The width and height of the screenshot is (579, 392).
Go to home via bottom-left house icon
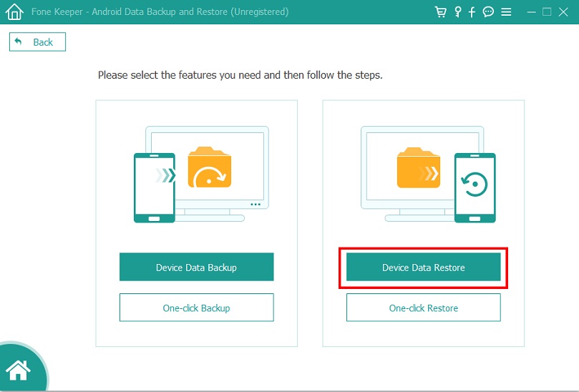point(18,369)
